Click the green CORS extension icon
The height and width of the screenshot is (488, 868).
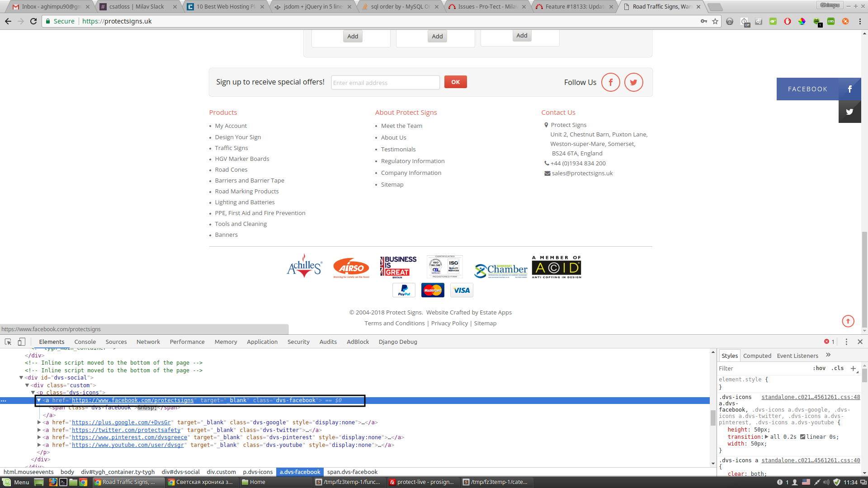831,21
